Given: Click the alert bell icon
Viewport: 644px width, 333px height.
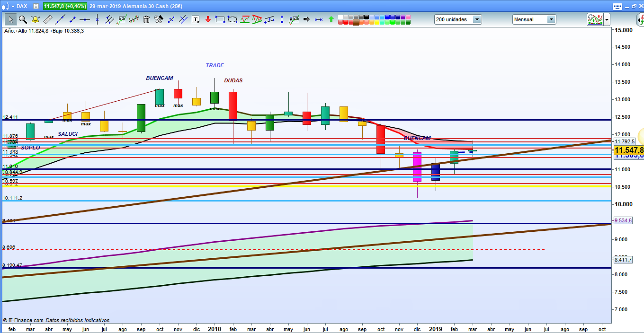Looking at the screenshot, I should (35, 19).
